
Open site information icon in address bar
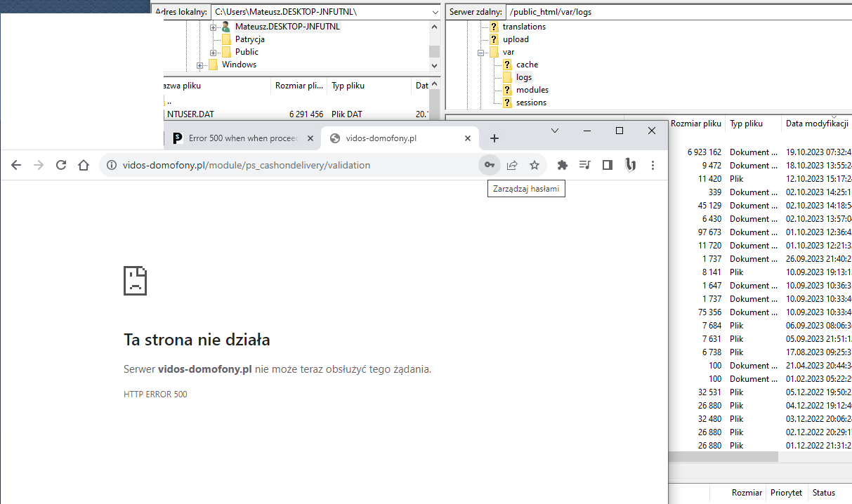coord(111,166)
